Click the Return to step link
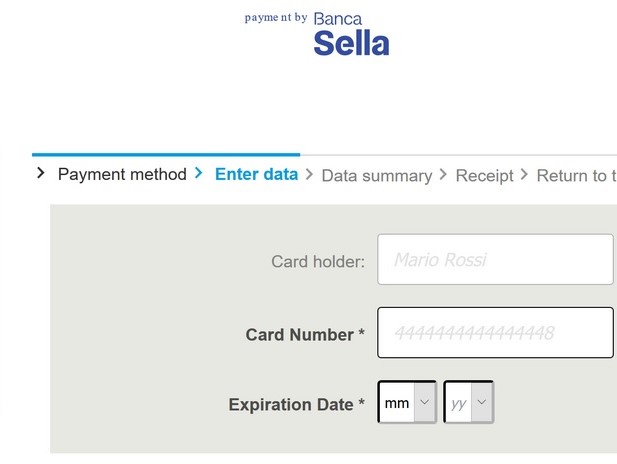 coord(576,176)
